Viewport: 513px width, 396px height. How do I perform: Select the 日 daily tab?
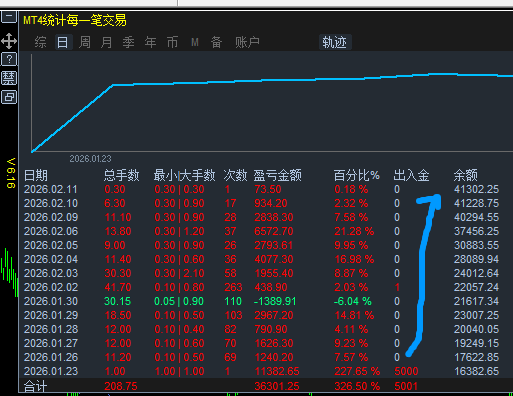[x=63, y=42]
